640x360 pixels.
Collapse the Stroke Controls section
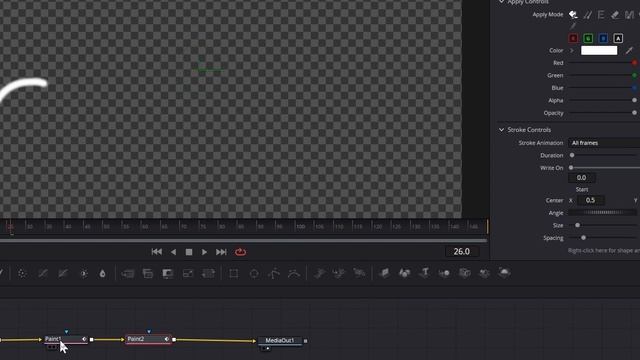point(501,130)
